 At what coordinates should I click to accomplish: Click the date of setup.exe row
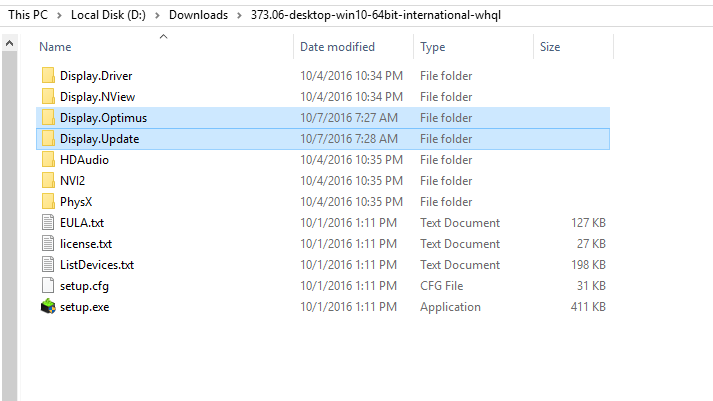(348, 307)
